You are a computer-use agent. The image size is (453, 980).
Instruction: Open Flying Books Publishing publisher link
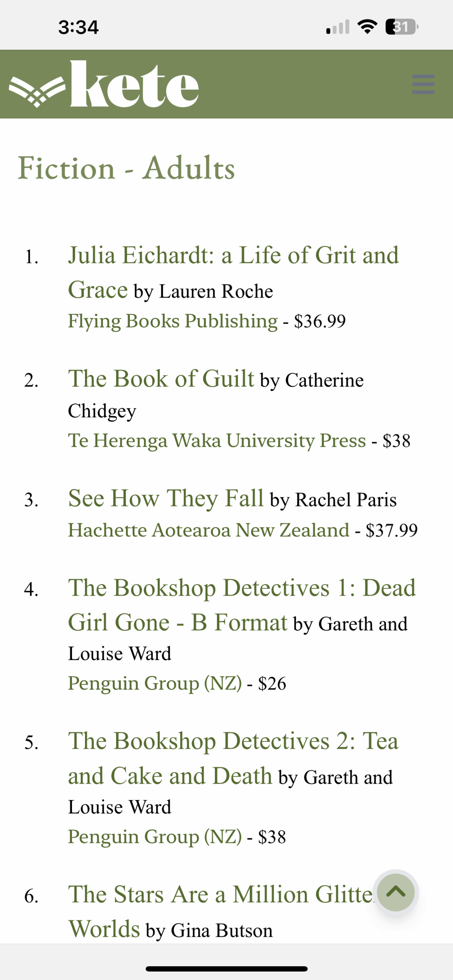pos(172,321)
